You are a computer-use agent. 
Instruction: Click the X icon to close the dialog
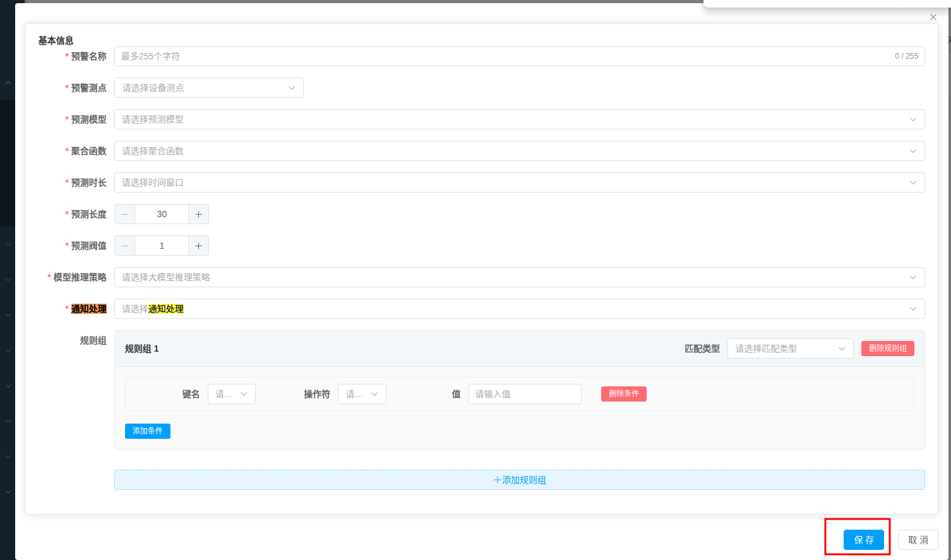pyautogui.click(x=933, y=17)
